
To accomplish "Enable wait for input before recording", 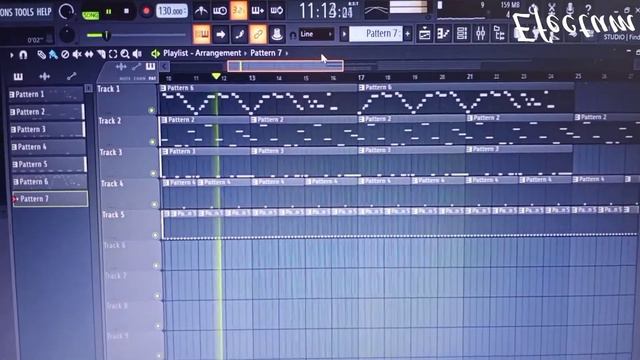I will tap(220, 11).
